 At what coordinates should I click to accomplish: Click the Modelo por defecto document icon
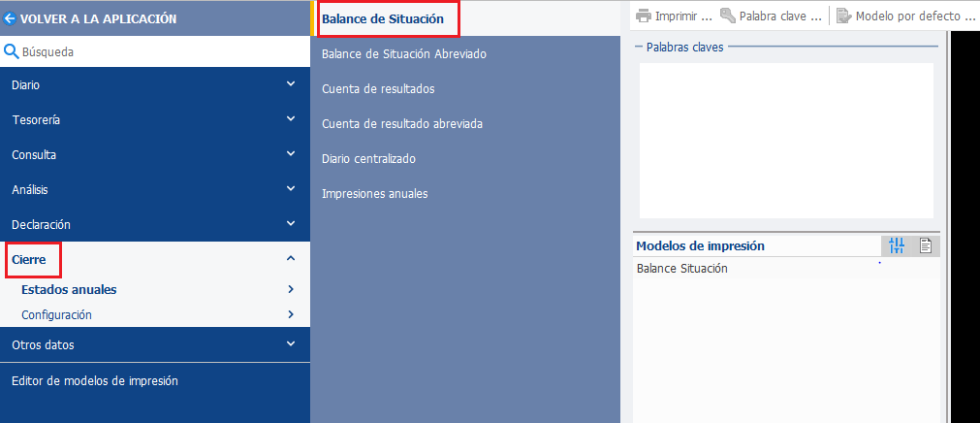[x=843, y=16]
